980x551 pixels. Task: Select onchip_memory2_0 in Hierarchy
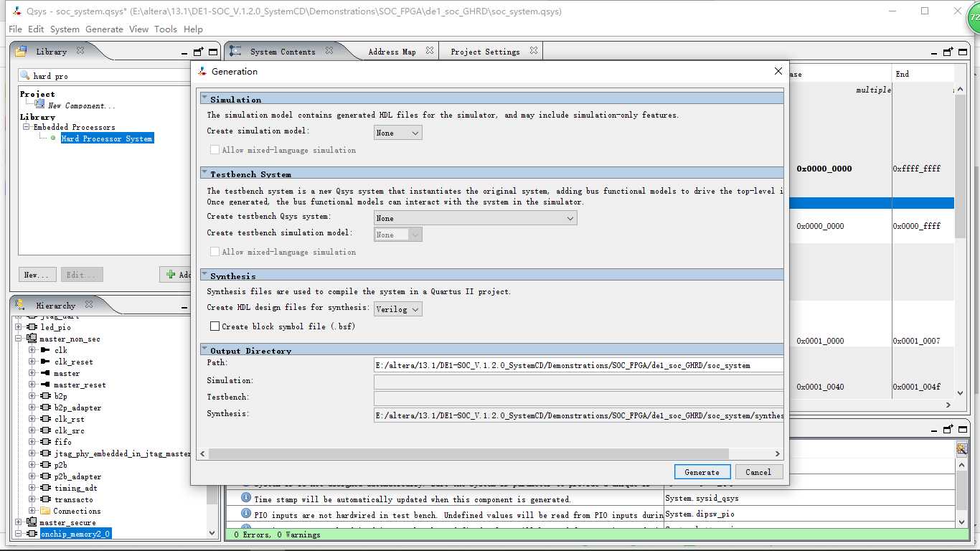point(75,534)
